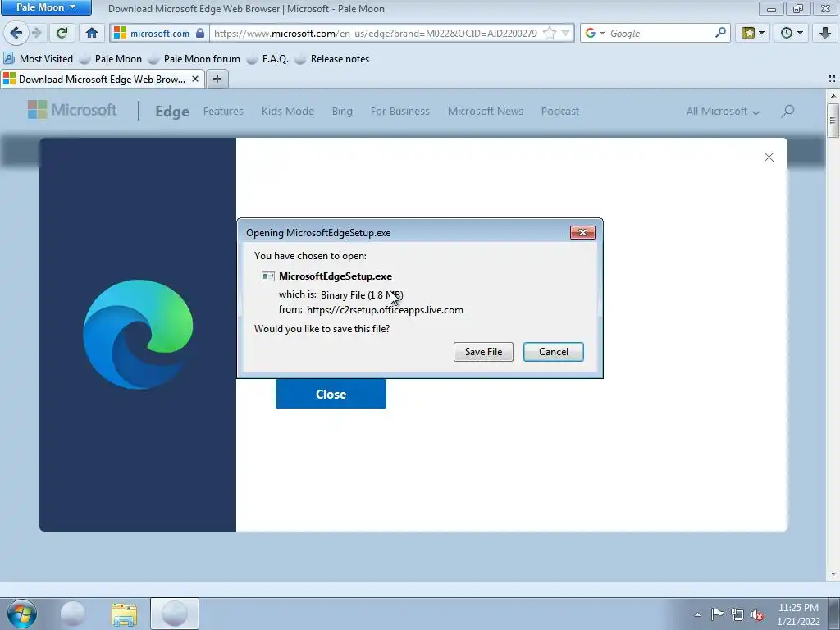The image size is (840, 630).
Task: Click the search magnifier in Google box
Action: pyautogui.click(x=720, y=33)
